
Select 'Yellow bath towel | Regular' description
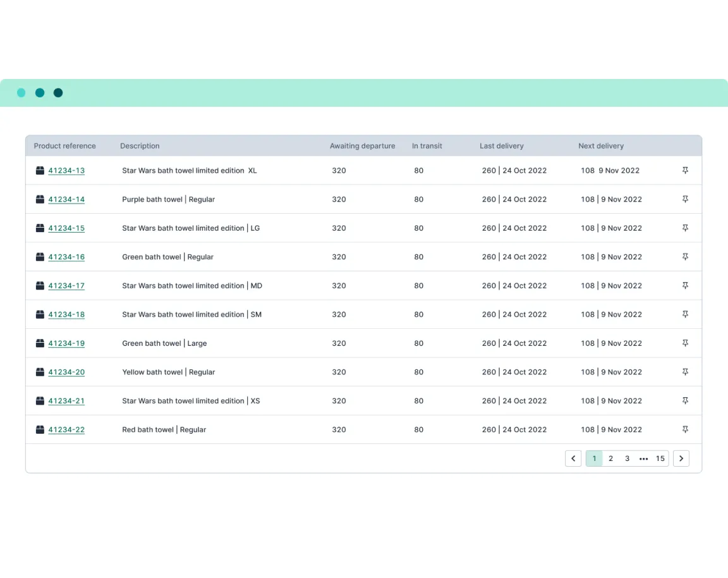[x=169, y=372]
